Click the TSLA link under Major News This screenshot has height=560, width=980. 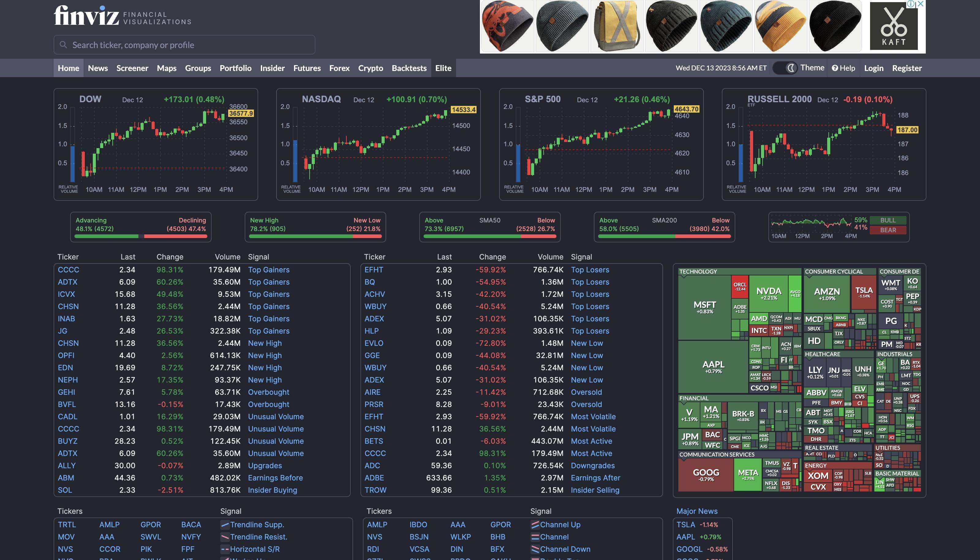tap(685, 525)
